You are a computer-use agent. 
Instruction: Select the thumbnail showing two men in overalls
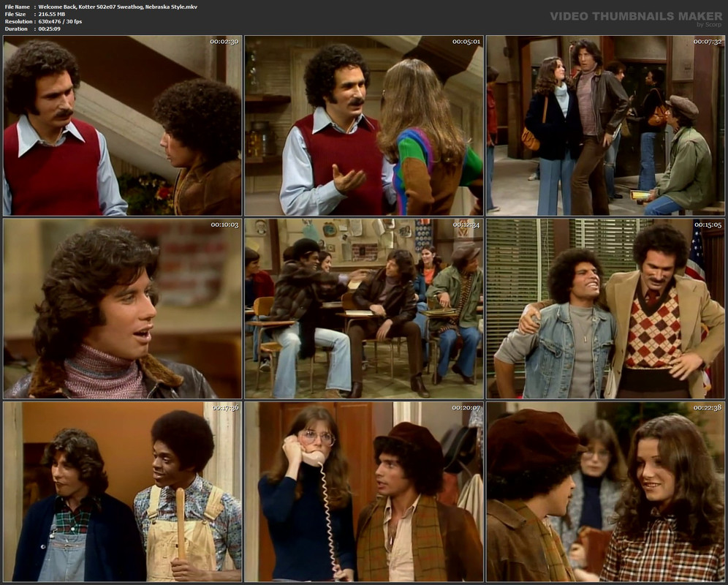coord(122,491)
